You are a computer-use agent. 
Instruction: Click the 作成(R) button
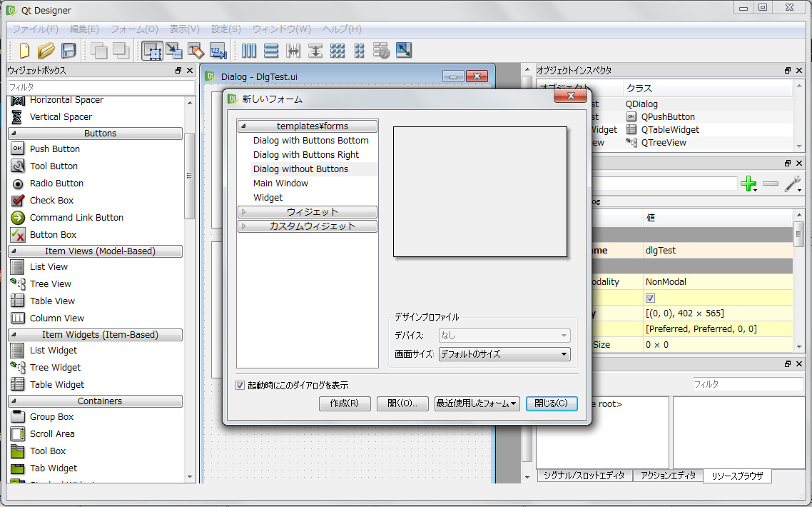point(345,403)
